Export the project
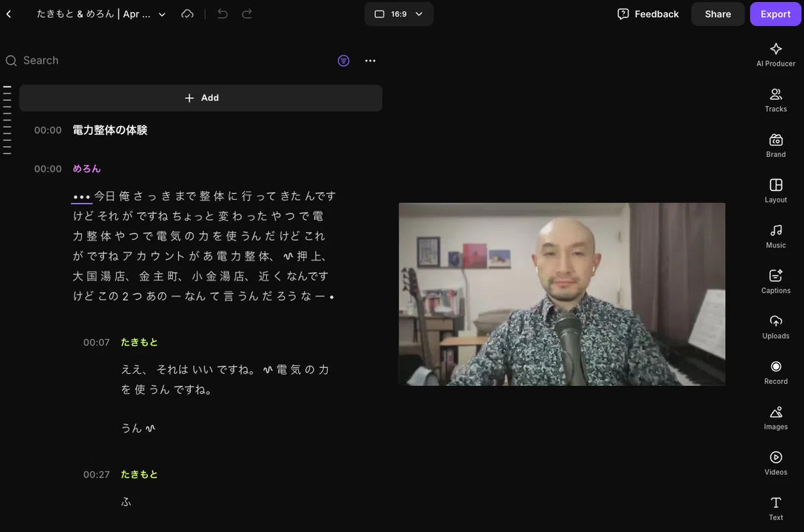The width and height of the screenshot is (804, 532). click(776, 14)
